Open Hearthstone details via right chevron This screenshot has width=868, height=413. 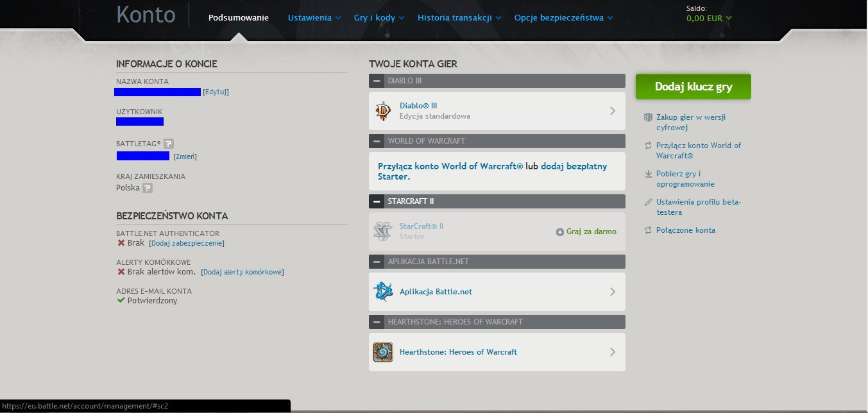click(613, 352)
